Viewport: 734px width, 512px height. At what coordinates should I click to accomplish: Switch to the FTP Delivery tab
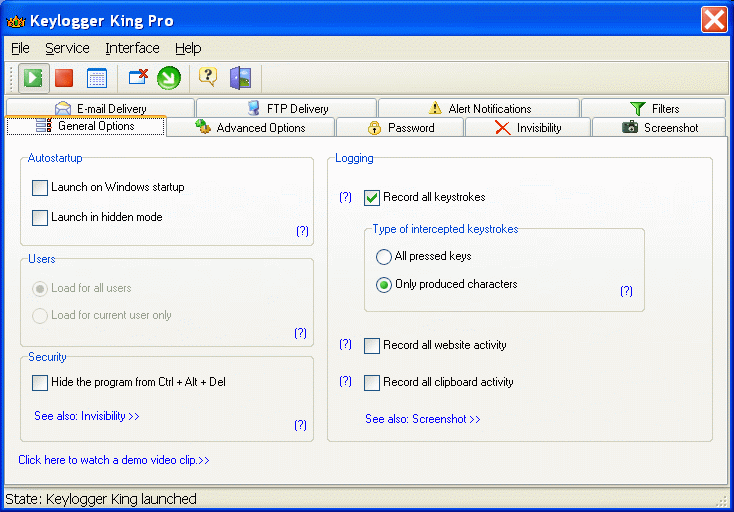coord(286,108)
